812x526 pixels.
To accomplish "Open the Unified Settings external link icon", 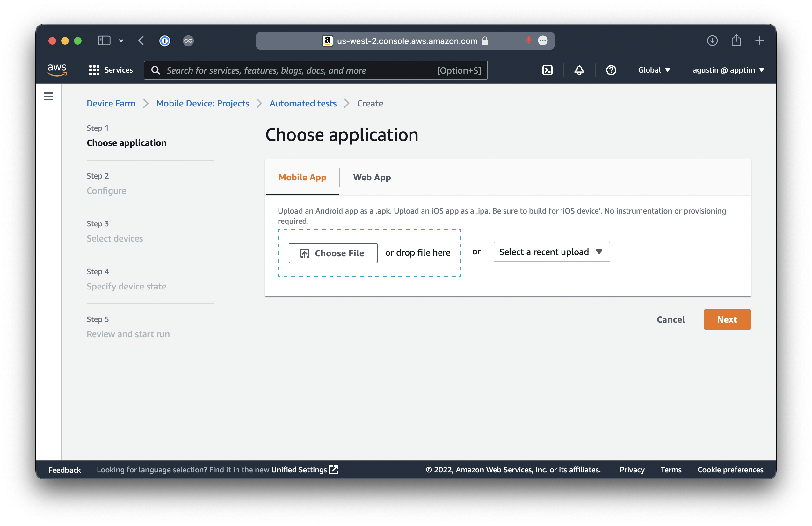I will pos(333,469).
